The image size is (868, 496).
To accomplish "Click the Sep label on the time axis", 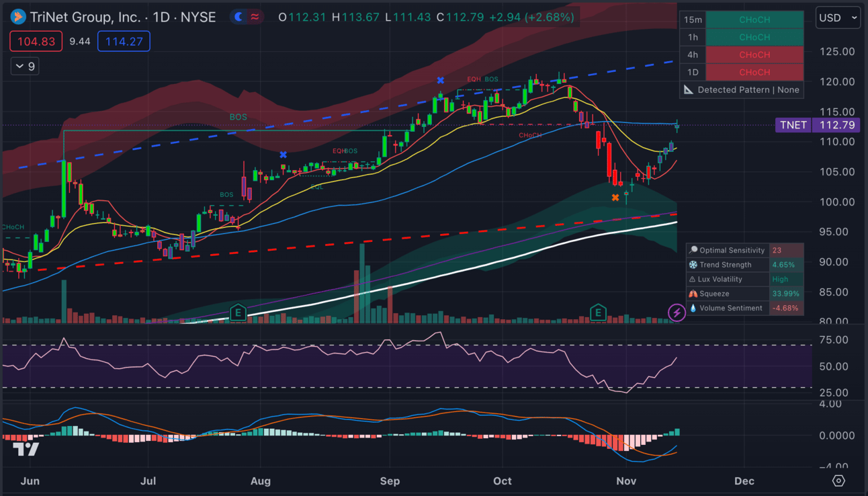I will (390, 481).
